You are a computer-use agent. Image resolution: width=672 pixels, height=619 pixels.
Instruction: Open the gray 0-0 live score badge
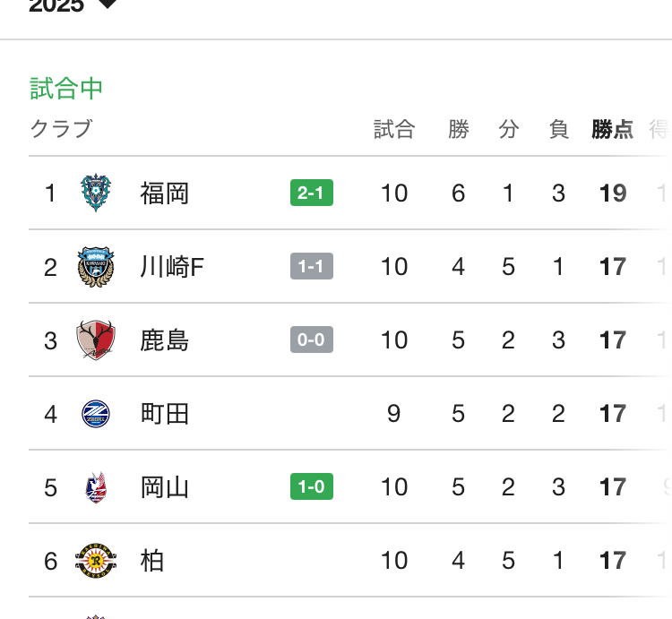312,340
